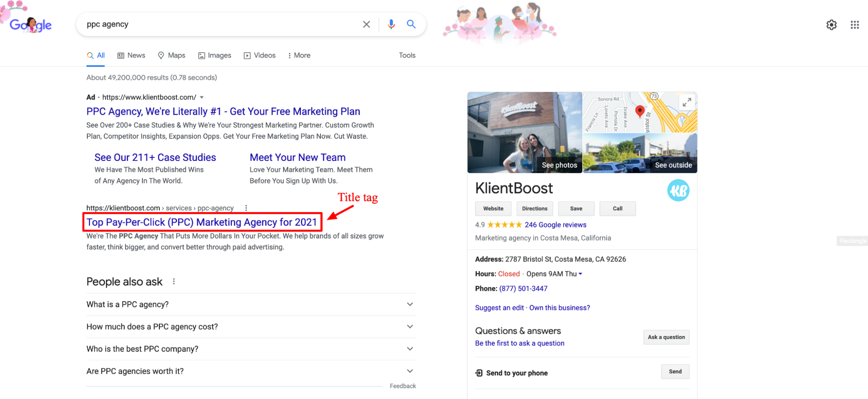Open the Google apps grid icon
The width and height of the screenshot is (868, 399).
tap(855, 25)
